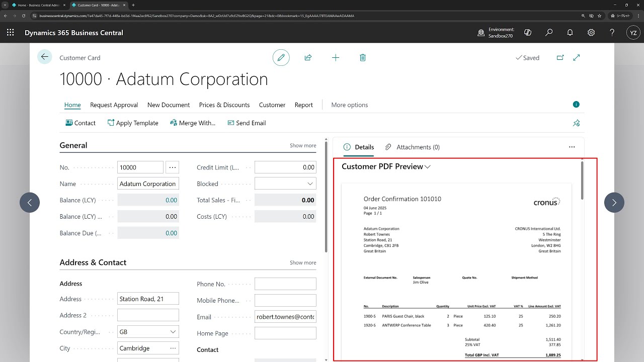Open browser tab search dropdown

[5, 5]
